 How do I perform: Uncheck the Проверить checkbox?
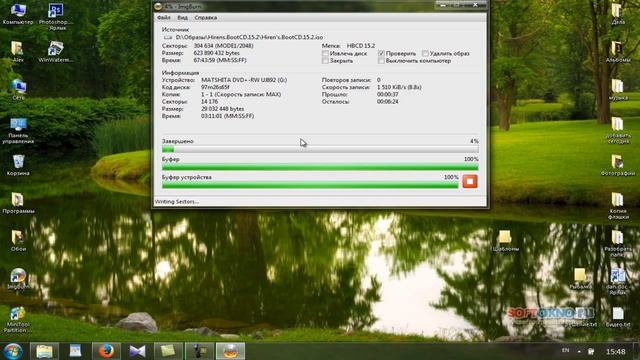(x=381, y=53)
